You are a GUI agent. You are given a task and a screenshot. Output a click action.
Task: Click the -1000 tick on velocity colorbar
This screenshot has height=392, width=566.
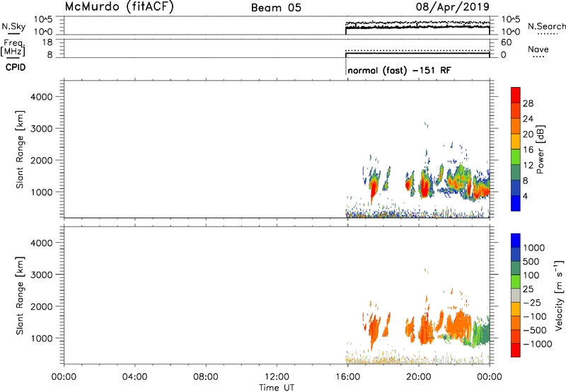(537, 344)
